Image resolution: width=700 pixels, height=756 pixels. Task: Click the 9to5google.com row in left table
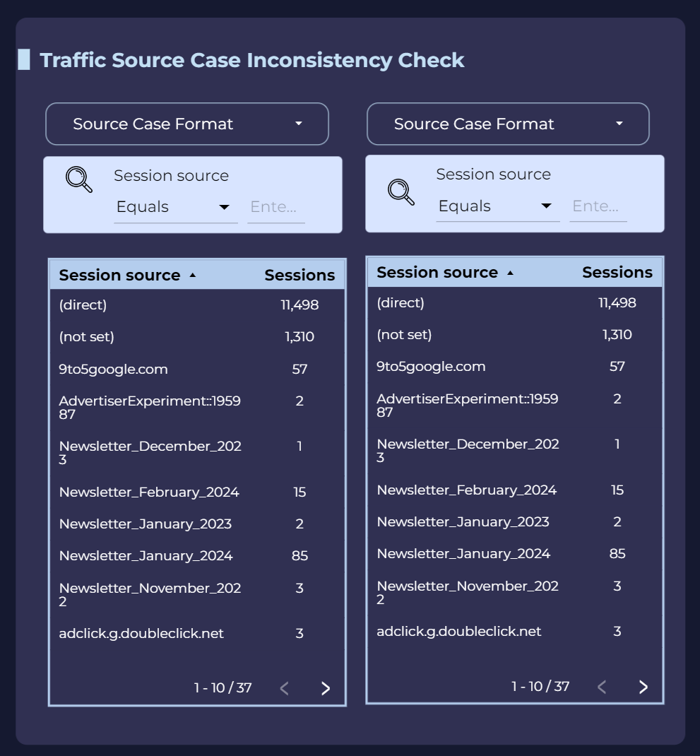pos(114,369)
